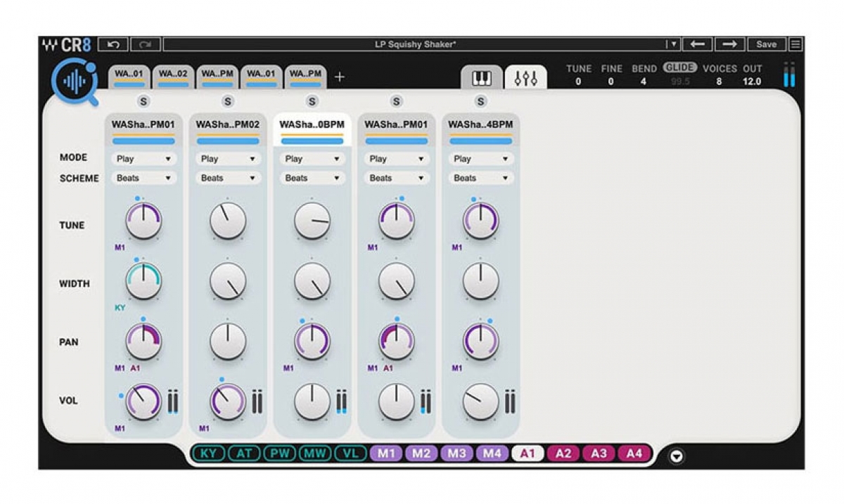The image size is (844, 504).
Task: Click the VOL knob of WASha..PM02
Action: (228, 402)
